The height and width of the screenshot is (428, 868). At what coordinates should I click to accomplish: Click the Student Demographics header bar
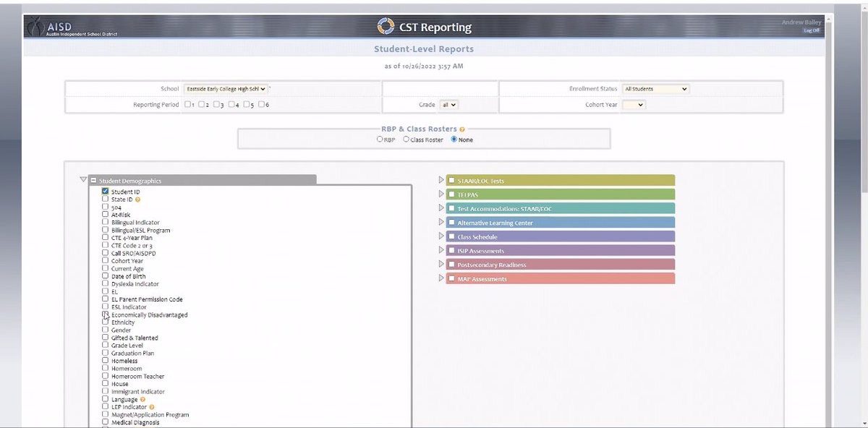tap(202, 180)
